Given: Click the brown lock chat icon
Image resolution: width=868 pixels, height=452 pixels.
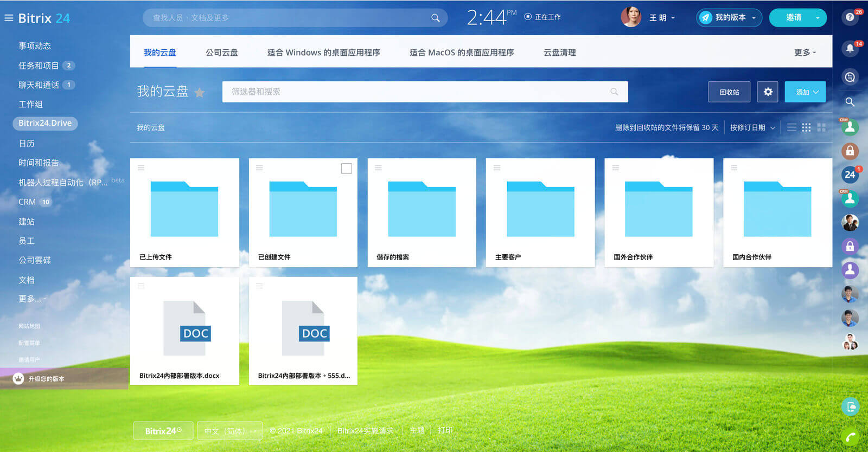Looking at the screenshot, I should click(850, 151).
